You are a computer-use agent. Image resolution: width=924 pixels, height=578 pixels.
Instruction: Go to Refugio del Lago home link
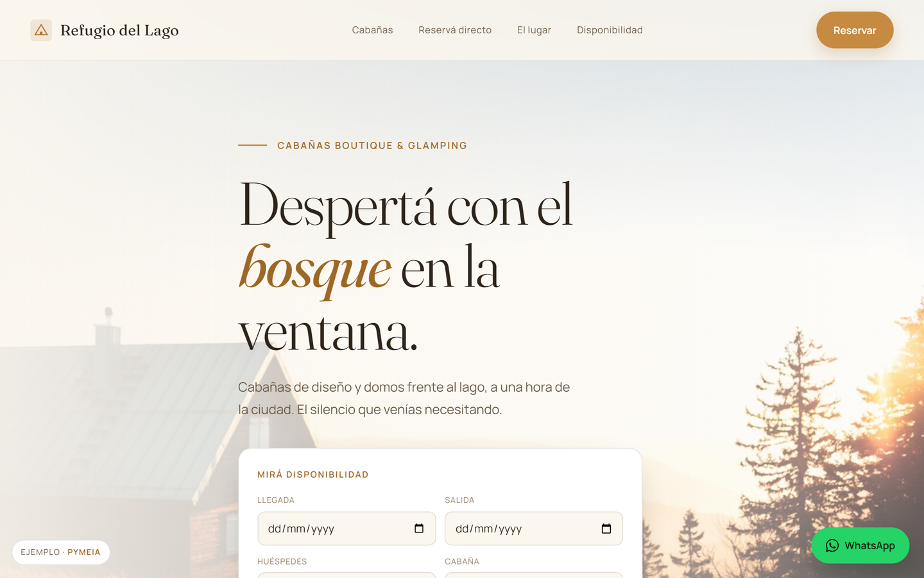point(105,30)
